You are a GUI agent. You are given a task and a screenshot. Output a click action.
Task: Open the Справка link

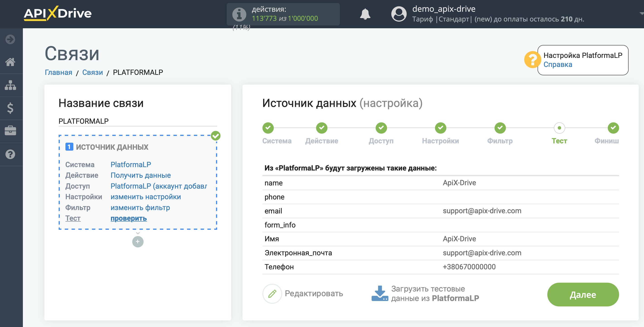coord(558,64)
